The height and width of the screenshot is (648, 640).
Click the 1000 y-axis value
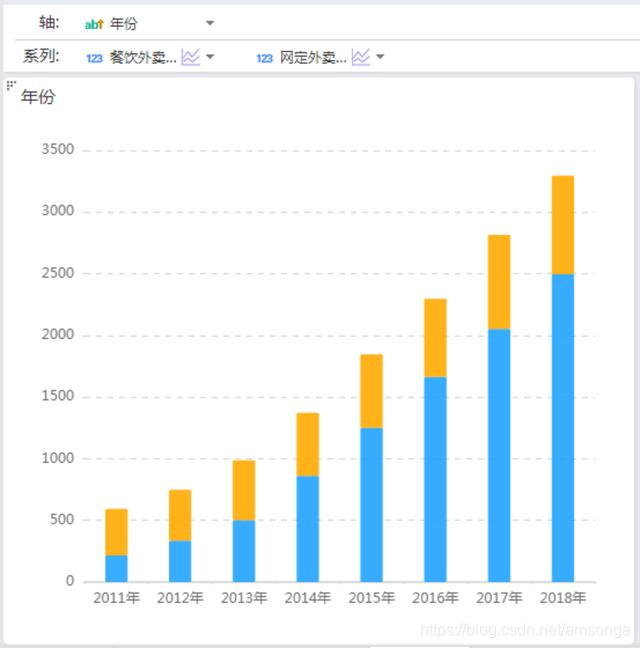[x=58, y=458]
